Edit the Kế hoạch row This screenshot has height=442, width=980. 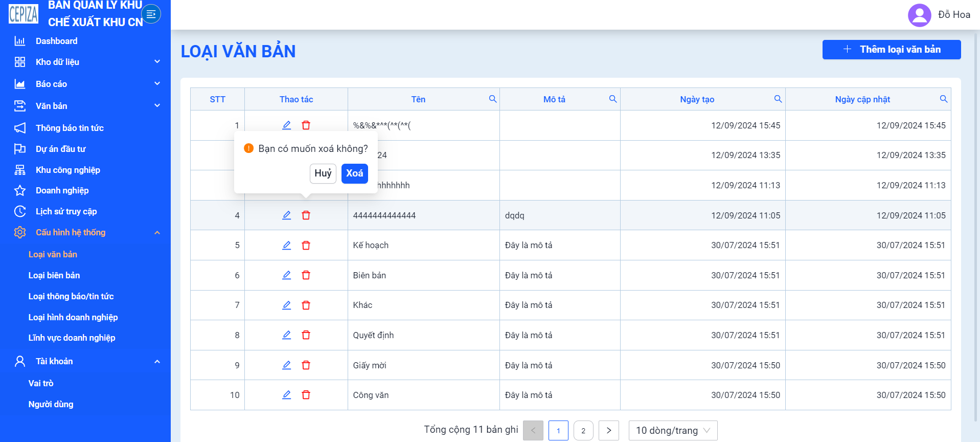pyautogui.click(x=287, y=246)
